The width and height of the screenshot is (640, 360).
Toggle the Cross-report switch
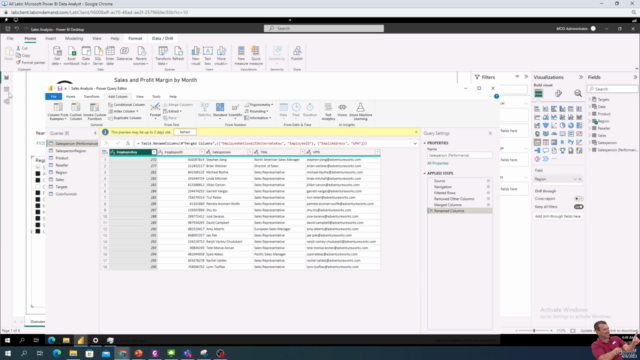[x=579, y=199]
